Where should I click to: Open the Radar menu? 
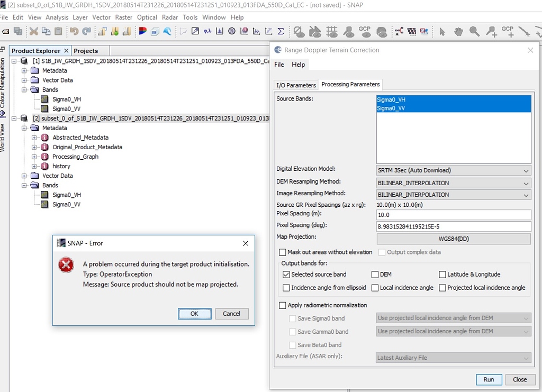170,17
